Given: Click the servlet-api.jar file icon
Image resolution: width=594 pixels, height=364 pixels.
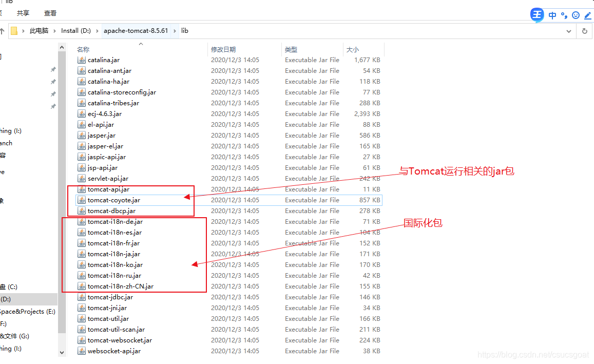Looking at the screenshot, I should pyautogui.click(x=82, y=178).
